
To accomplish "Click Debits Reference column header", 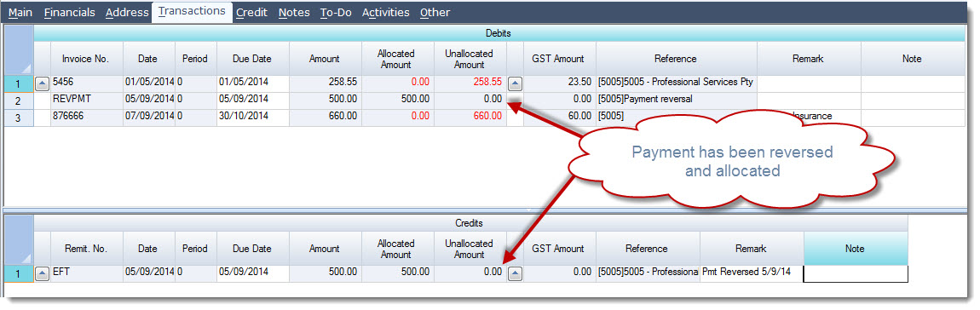I will [x=676, y=59].
